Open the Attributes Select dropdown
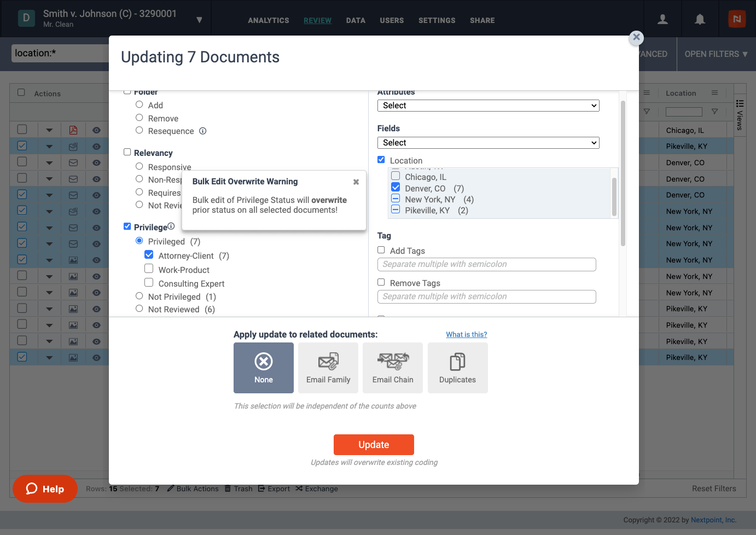756x535 pixels. [x=488, y=106]
